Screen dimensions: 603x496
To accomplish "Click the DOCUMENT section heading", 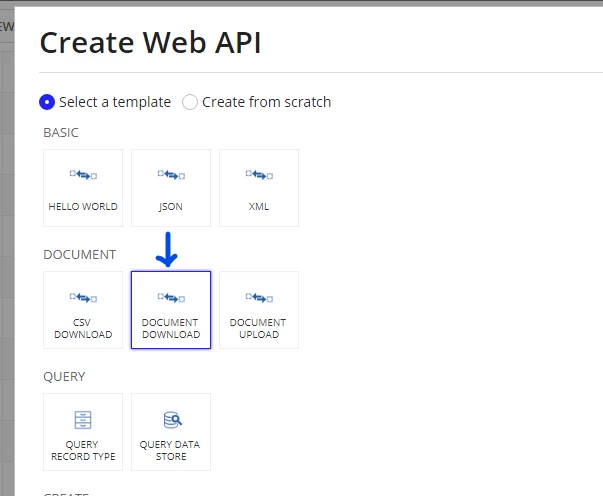I will pyautogui.click(x=80, y=255).
